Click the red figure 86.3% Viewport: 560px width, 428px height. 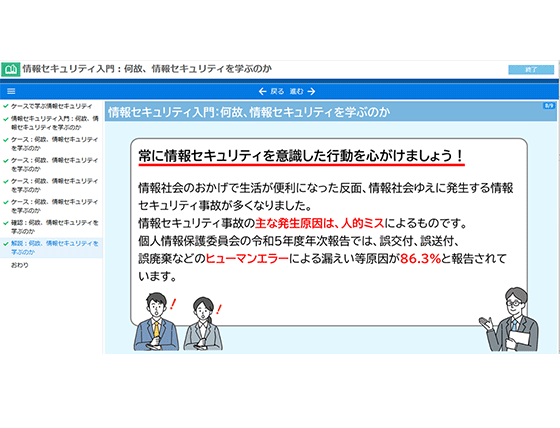[420, 259]
